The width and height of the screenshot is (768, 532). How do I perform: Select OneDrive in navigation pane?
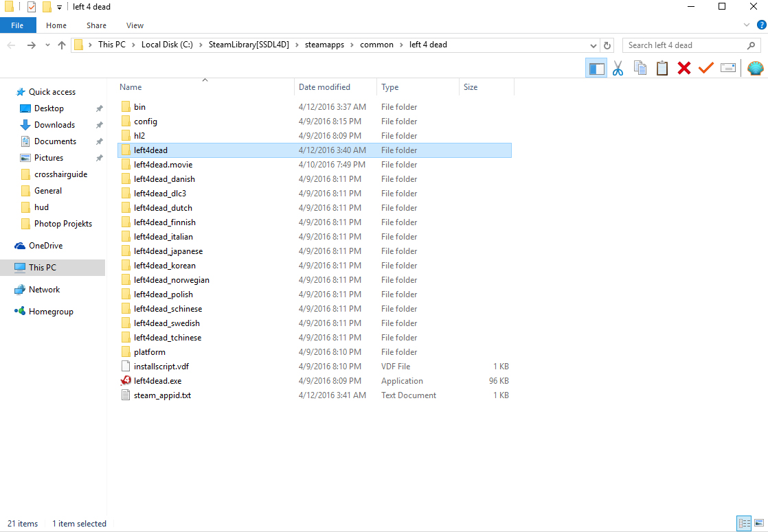pos(45,246)
